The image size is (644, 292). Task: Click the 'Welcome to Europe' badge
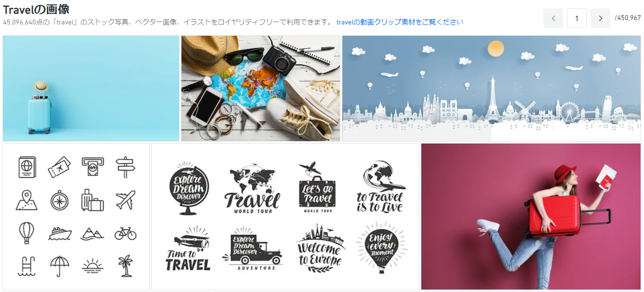pyautogui.click(x=320, y=248)
